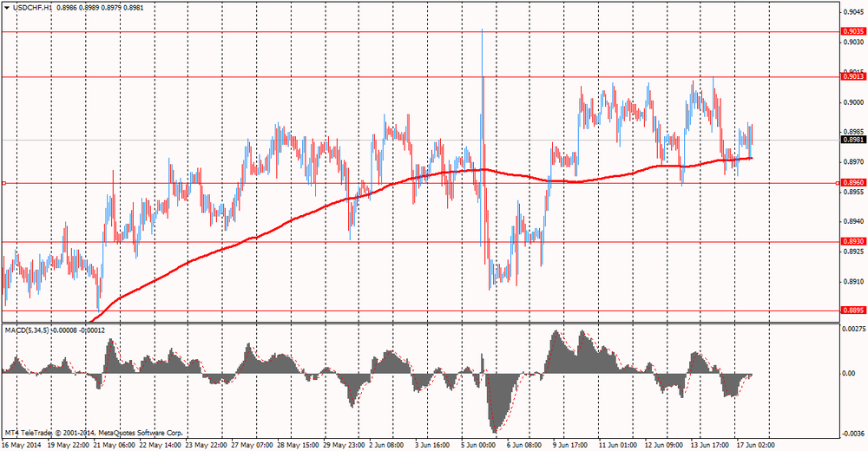Click the 5 Jun 00:00 time label
868x451 pixels.
479,445
